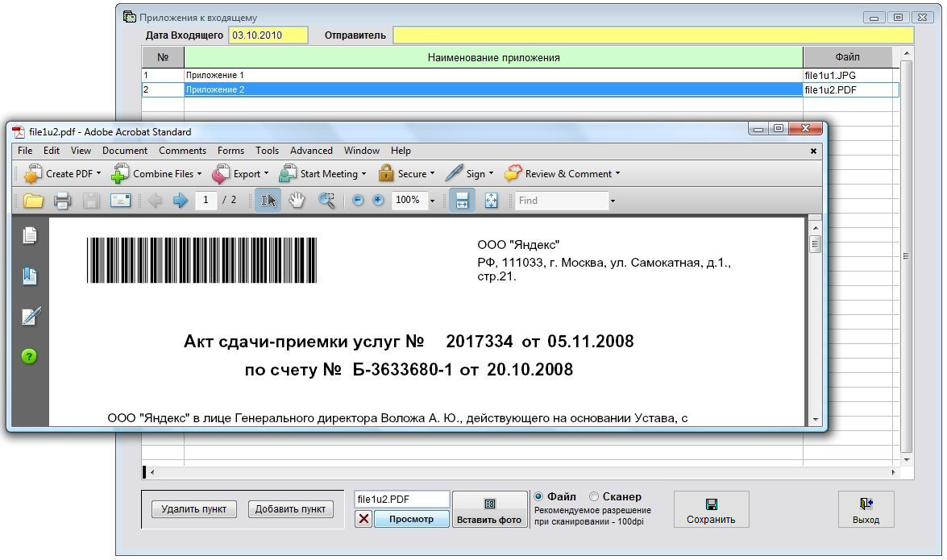Go to next page arrow in Acrobat
The height and width of the screenshot is (560, 947).
click(x=180, y=201)
